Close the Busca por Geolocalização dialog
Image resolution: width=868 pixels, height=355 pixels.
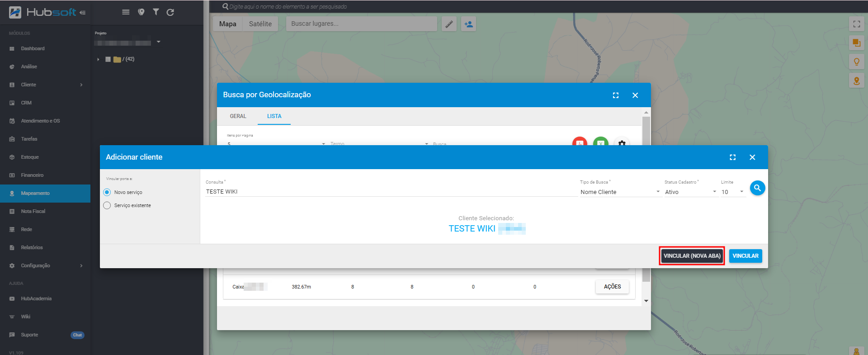pyautogui.click(x=635, y=95)
